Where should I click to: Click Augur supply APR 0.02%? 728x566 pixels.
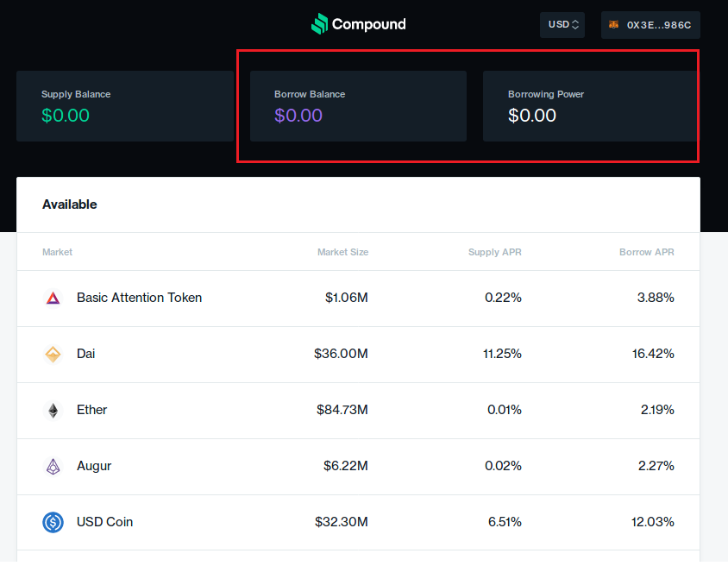point(503,466)
